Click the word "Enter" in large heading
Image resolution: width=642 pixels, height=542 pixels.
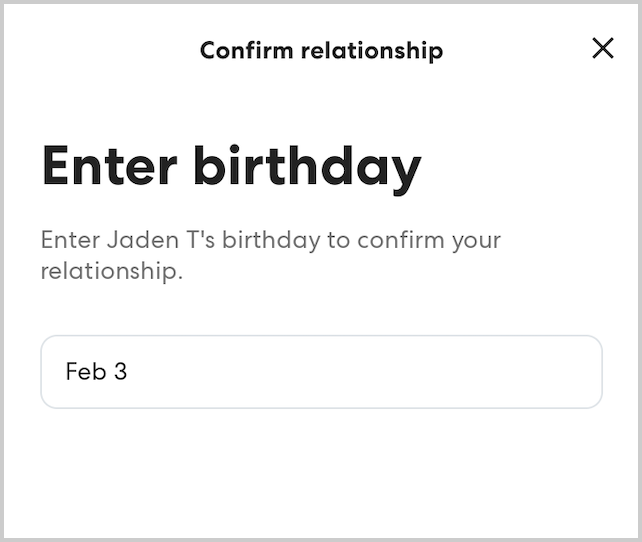(x=109, y=166)
